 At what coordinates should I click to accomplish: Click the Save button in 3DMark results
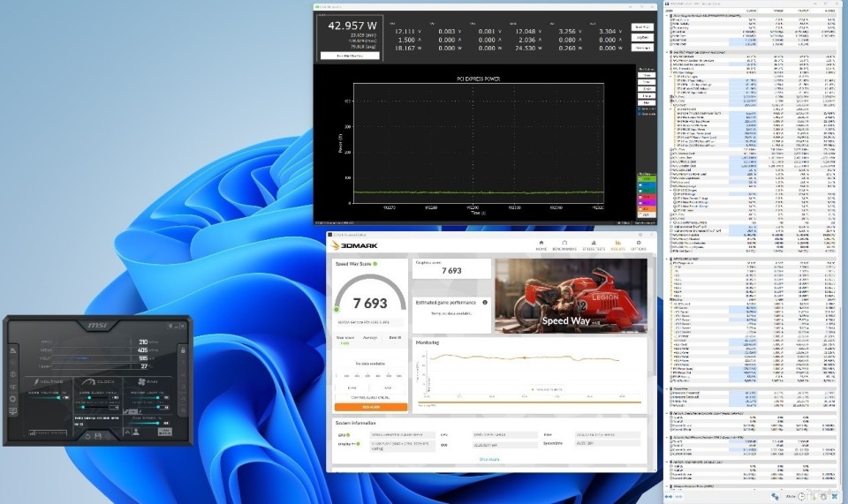(x=388, y=387)
